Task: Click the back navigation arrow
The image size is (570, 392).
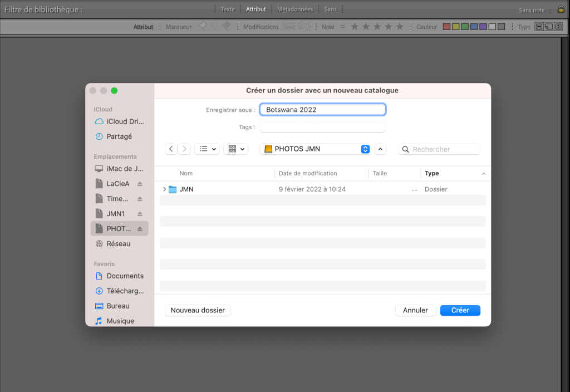Action: (x=171, y=149)
